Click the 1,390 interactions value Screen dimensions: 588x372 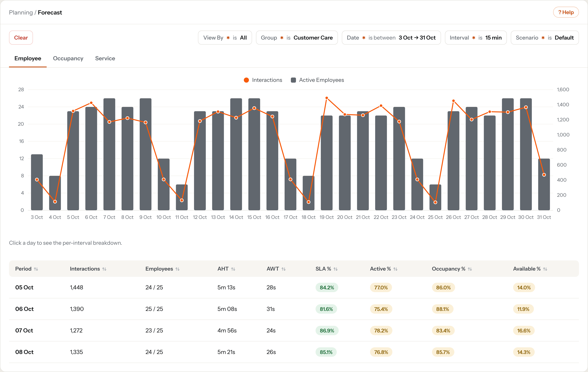click(77, 309)
